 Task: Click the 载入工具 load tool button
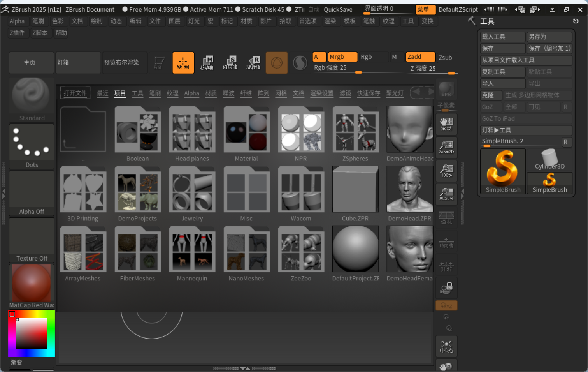[503, 37]
